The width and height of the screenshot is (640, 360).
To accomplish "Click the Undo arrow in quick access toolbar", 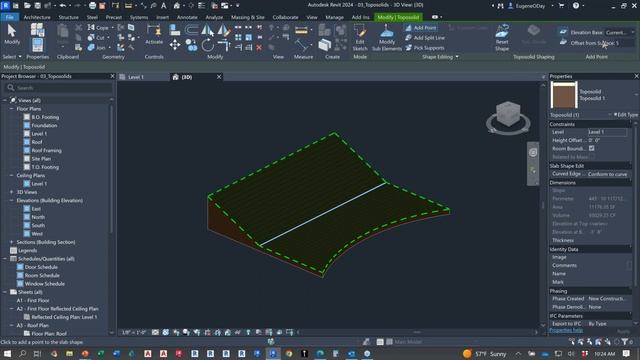I will point(62,6).
